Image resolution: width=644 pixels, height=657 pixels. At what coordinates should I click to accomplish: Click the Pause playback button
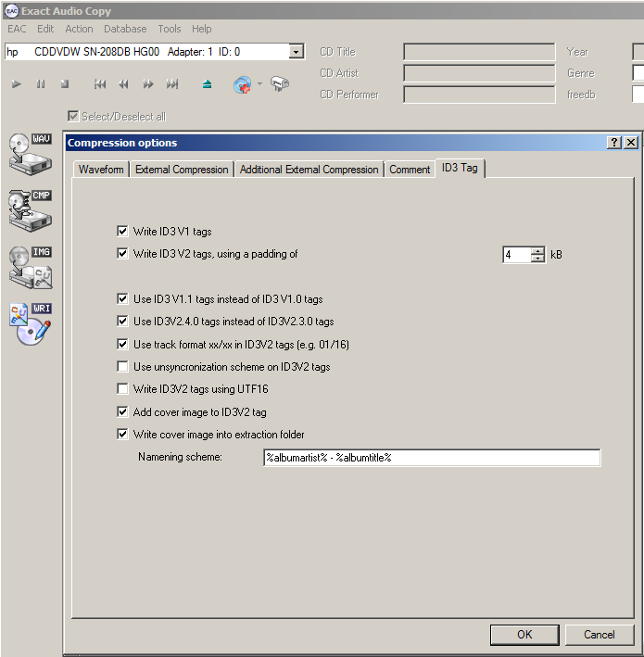(41, 84)
